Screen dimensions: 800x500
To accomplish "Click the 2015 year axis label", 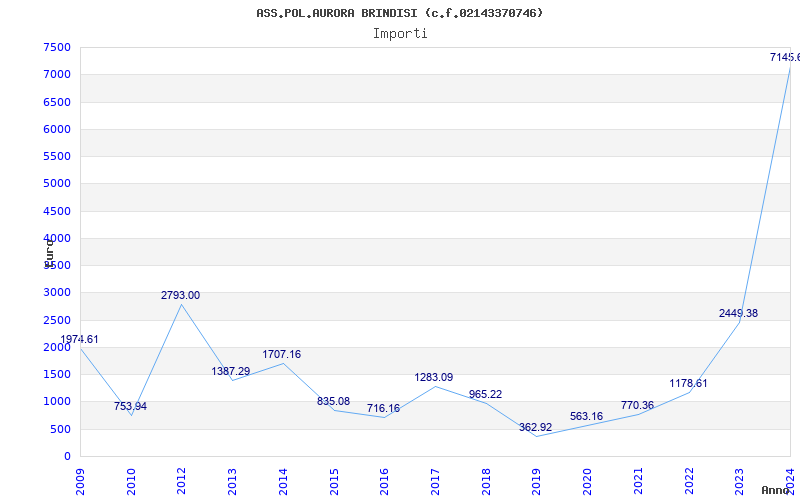I will click(334, 482).
